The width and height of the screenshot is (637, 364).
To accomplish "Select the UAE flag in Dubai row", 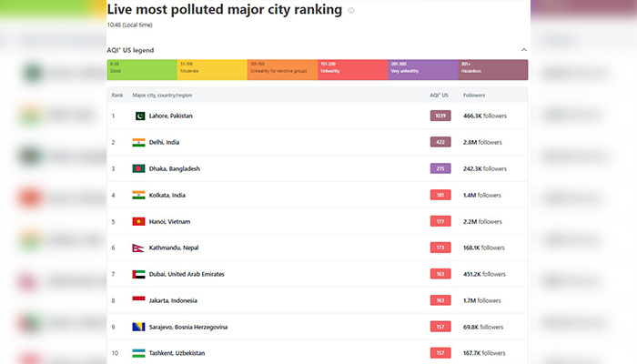I will pyautogui.click(x=139, y=274).
